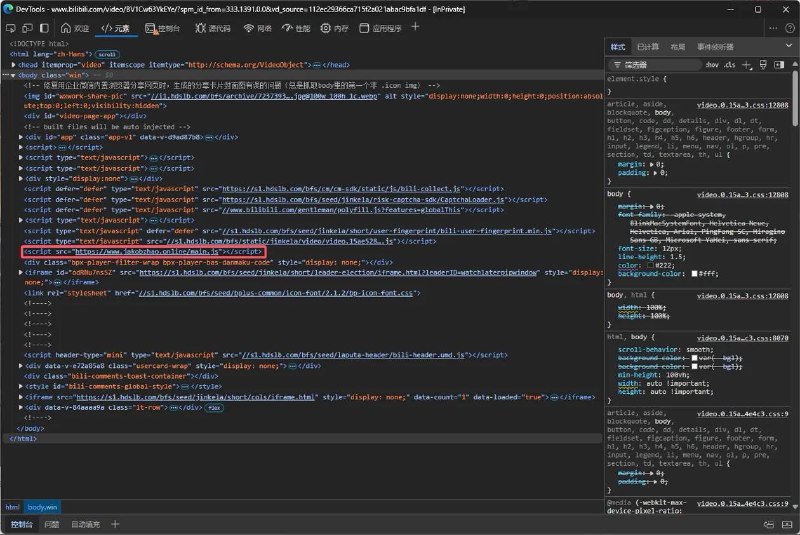Image resolution: width=800 pixels, height=535 pixels.
Task: Add a new style rule plus icon
Action: (748, 64)
